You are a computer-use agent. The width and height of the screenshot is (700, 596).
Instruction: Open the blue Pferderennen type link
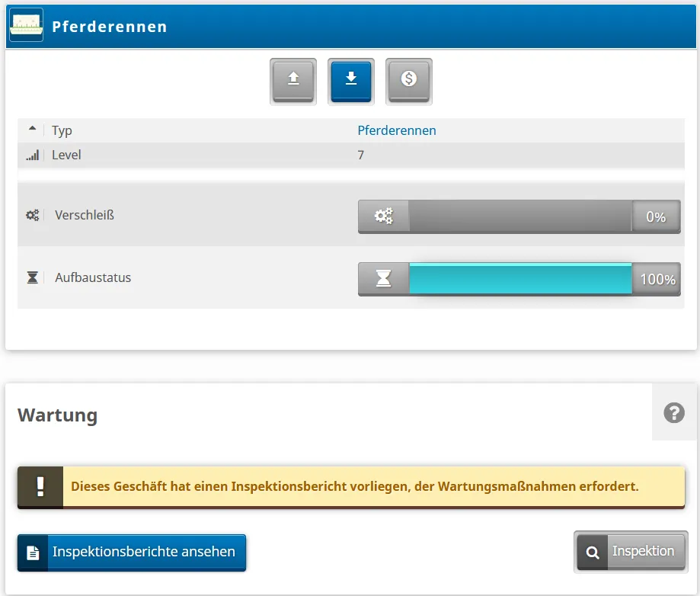tap(397, 130)
